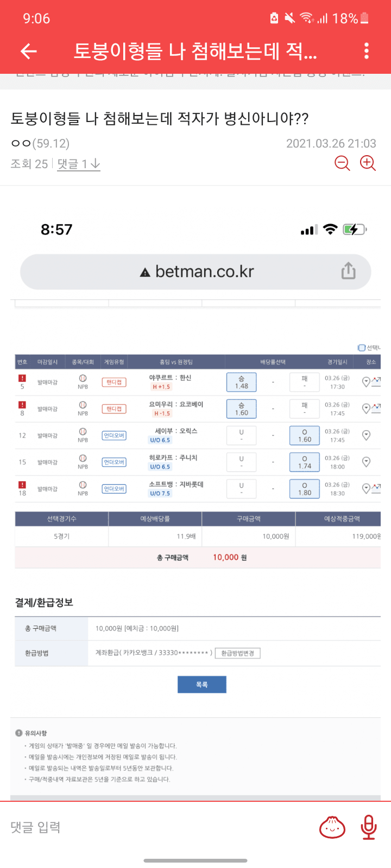Select O 1.60 odds for 세이부 game
Viewport: 391px width, 868px height.
305,436
